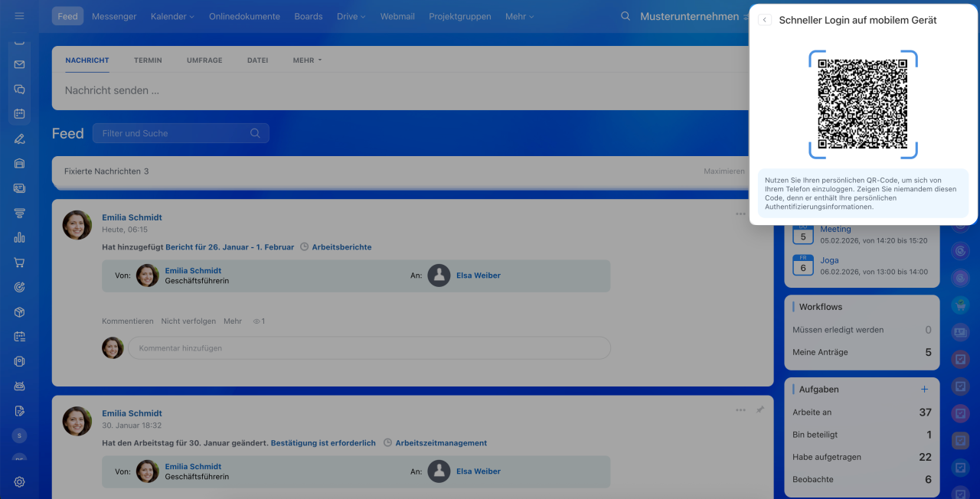Click the funnel icon in the left sidebar
This screenshot has width=980, height=499.
pos(19,213)
